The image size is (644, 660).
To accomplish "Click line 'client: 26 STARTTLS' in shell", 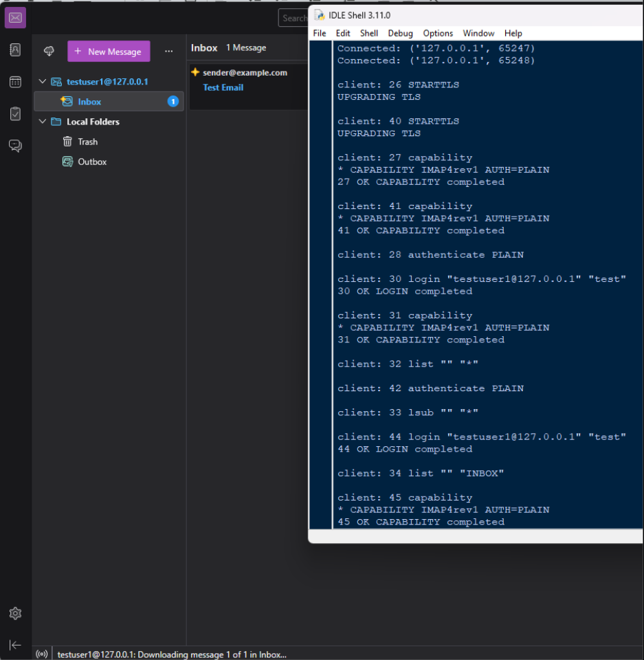I will coord(398,85).
